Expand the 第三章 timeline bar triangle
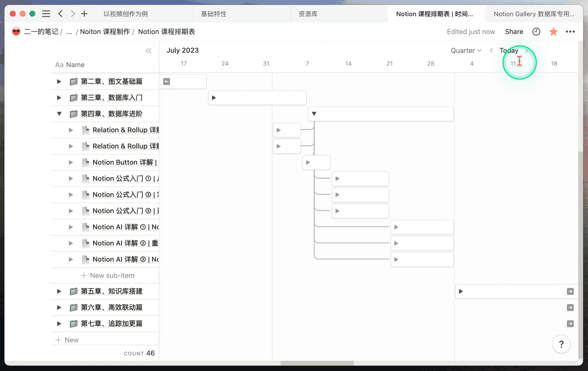 (214, 98)
